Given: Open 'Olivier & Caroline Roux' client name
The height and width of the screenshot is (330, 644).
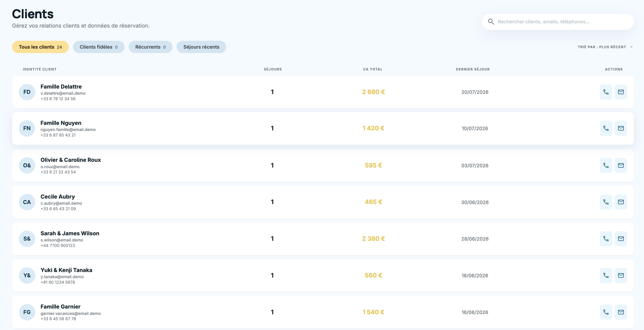Looking at the screenshot, I should click(x=70, y=160).
